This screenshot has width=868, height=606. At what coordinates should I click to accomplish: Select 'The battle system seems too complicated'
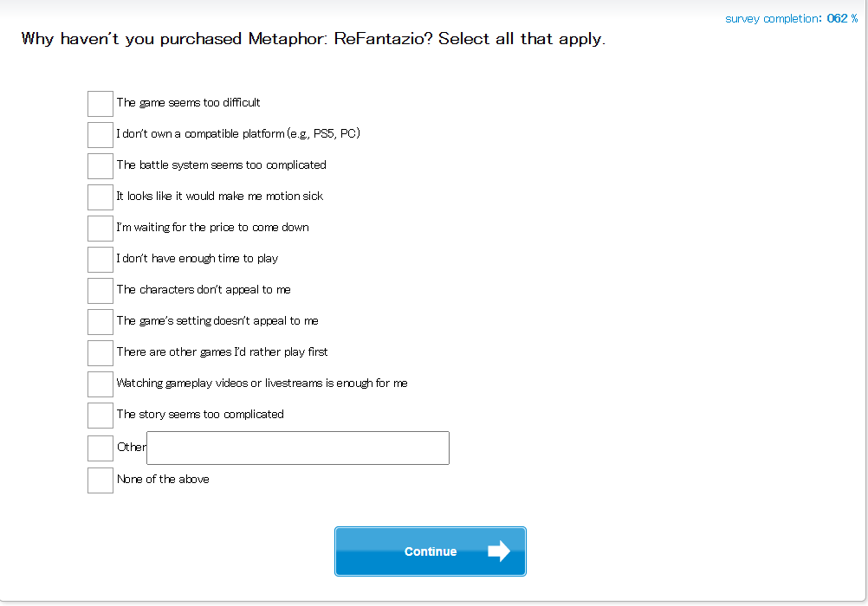[100, 166]
